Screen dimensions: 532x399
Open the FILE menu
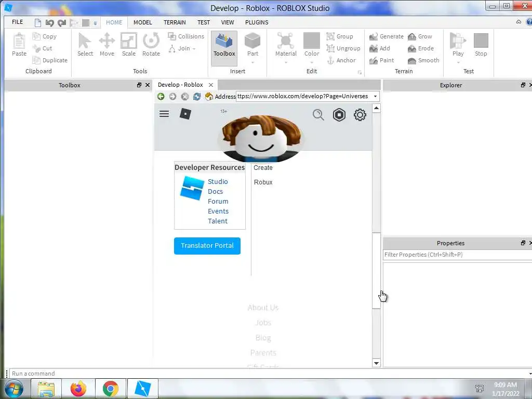coord(17,22)
